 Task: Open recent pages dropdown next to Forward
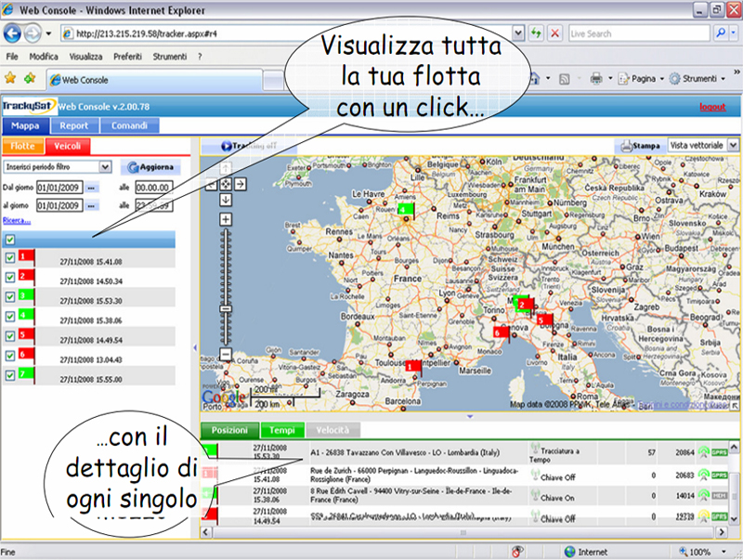point(48,33)
